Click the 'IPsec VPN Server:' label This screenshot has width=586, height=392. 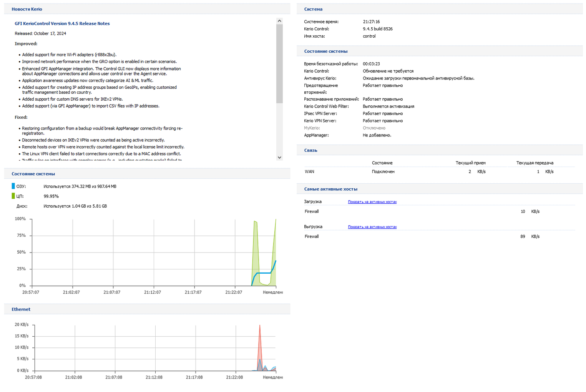click(x=320, y=114)
